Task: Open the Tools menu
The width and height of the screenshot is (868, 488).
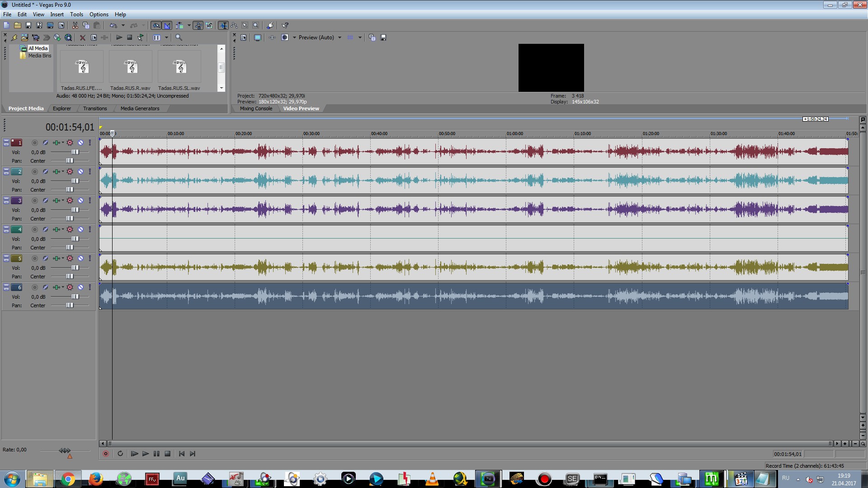Action: pos(76,14)
